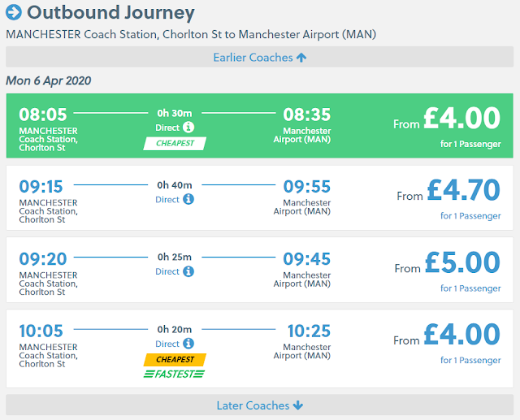The height and width of the screenshot is (420, 520).
Task: Click the yellow CHEAPEST badge on the 10:05 coach
Action: pyautogui.click(x=175, y=359)
